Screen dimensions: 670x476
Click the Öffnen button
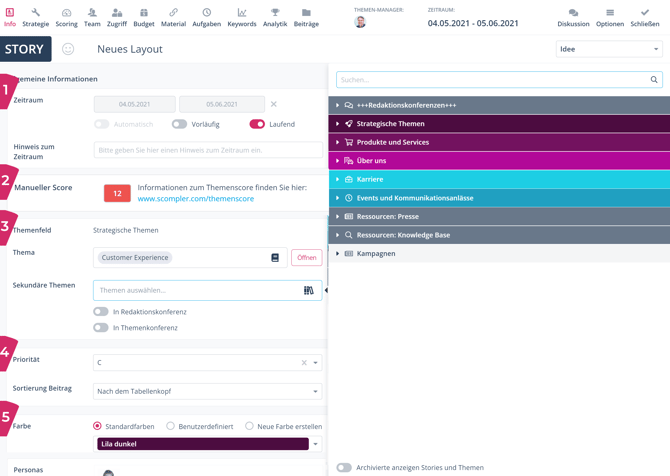pos(306,258)
